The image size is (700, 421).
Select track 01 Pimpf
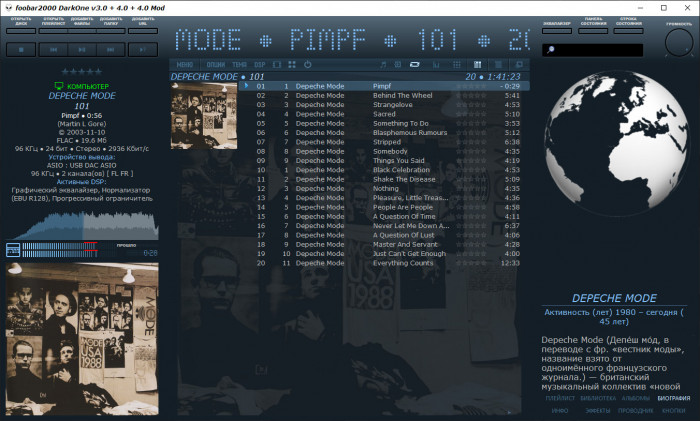[x=384, y=86]
